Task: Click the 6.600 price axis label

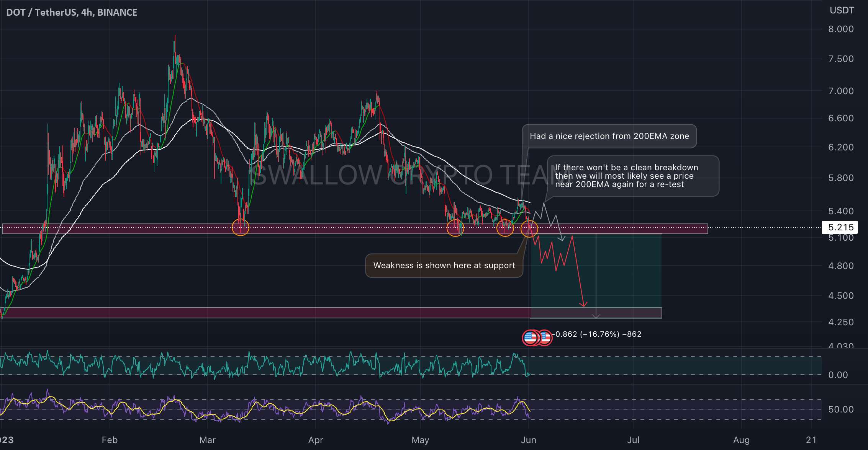Action: [841, 118]
